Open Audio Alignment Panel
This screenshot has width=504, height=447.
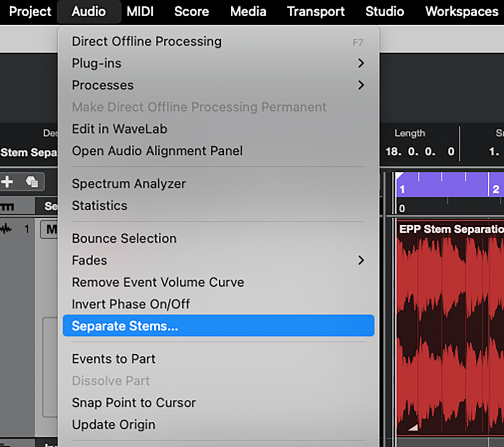[219, 151]
